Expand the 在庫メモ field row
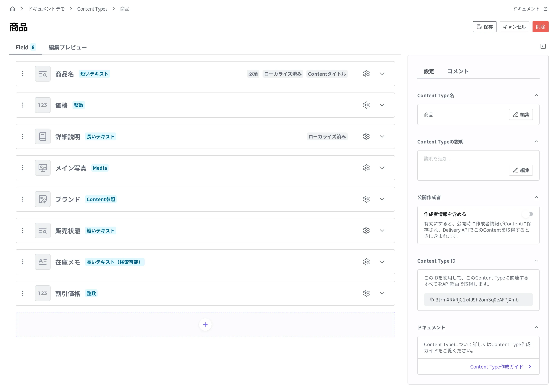The width and height of the screenshot is (558, 392). (382, 262)
